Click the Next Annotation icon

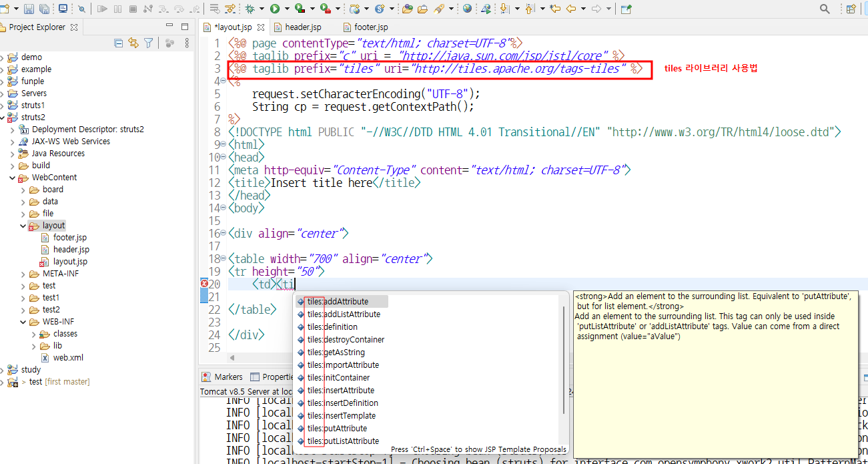pyautogui.click(x=504, y=9)
